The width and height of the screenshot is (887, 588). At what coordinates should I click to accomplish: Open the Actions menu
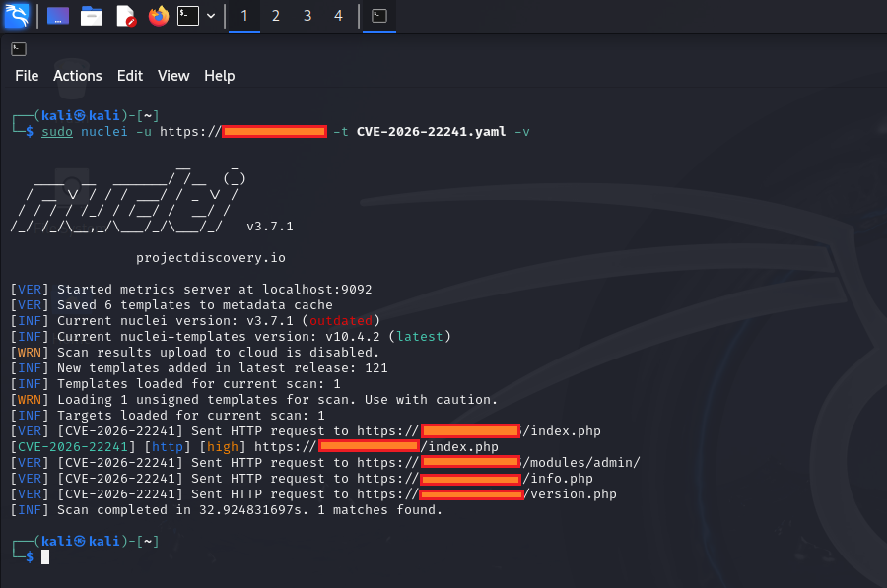[77, 75]
